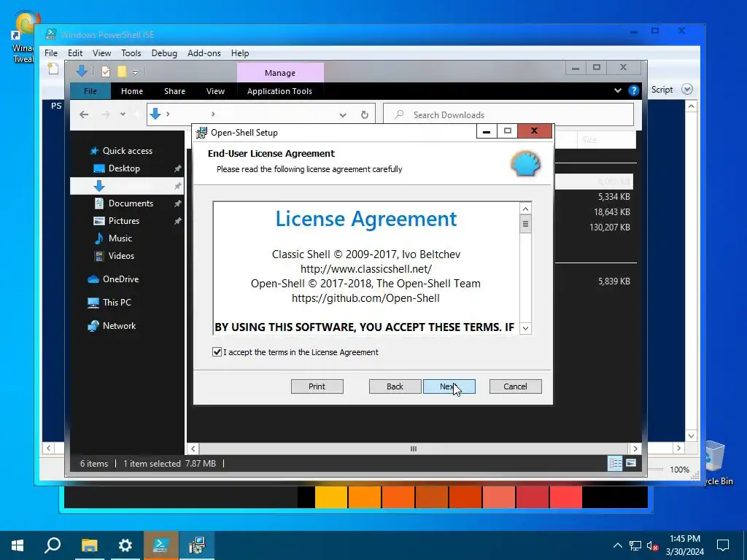Viewport: 747px width, 560px height.
Task: Open File tab in Explorer ribbon
Action: click(90, 91)
